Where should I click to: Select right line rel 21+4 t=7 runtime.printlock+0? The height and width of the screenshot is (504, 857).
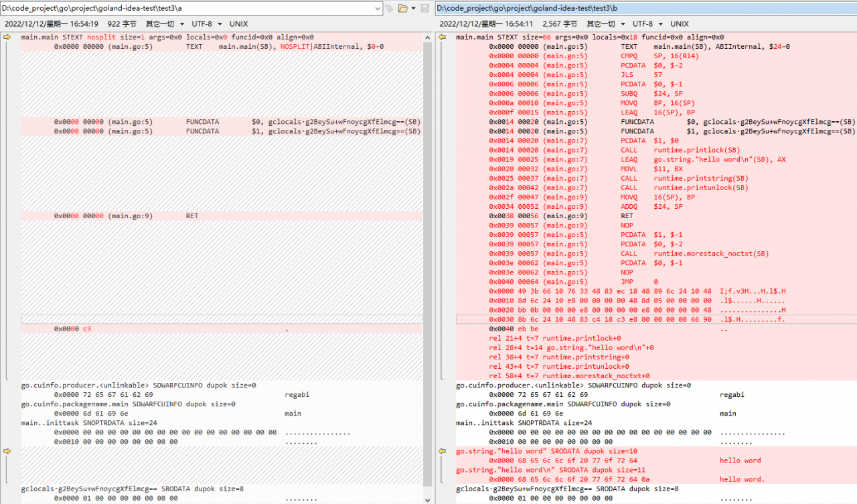coord(655,338)
